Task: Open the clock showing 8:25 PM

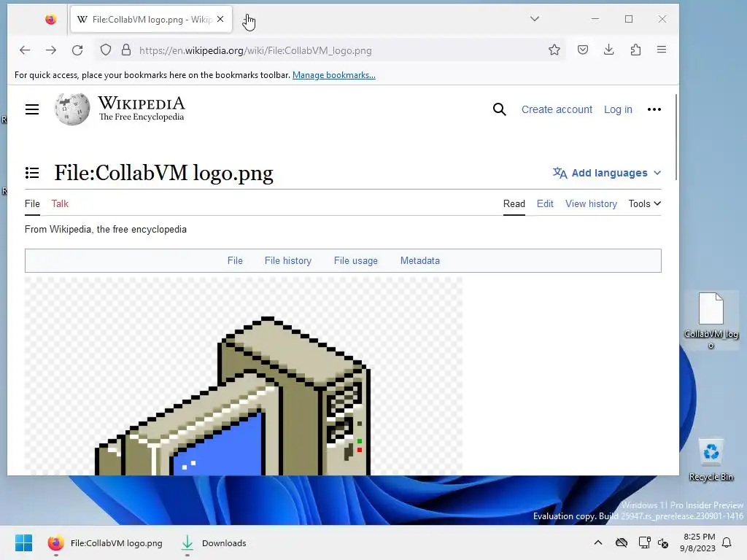Action: tap(698, 542)
